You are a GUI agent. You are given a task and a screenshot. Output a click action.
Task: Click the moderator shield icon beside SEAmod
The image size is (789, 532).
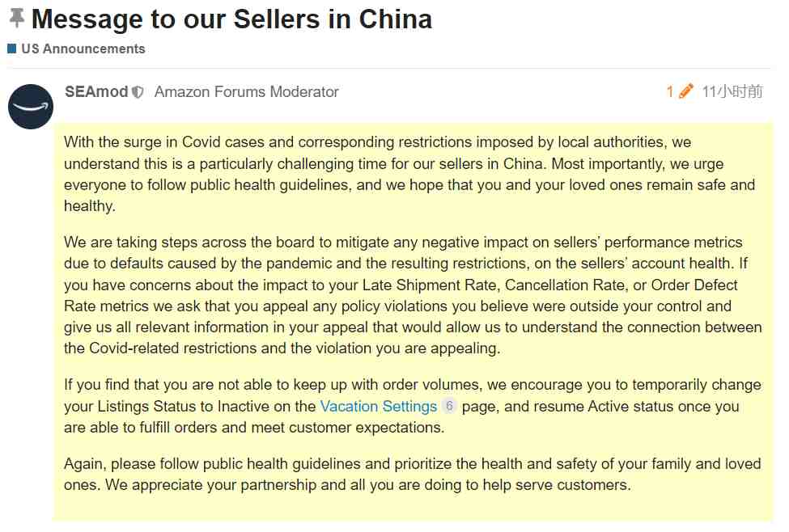pyautogui.click(x=138, y=92)
